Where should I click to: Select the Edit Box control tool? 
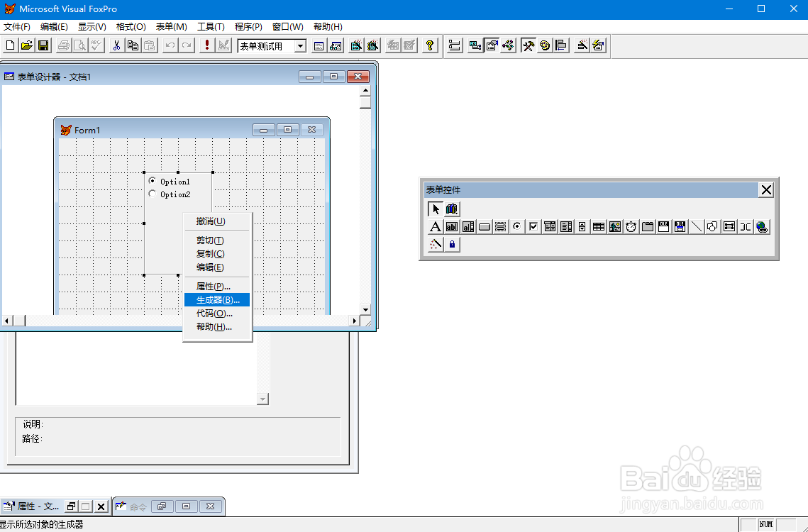(468, 227)
